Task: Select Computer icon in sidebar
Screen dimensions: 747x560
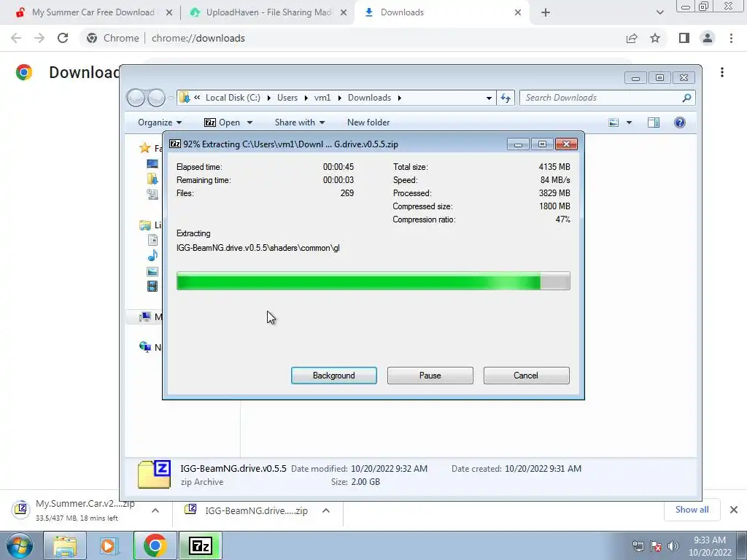Action: [x=145, y=316]
